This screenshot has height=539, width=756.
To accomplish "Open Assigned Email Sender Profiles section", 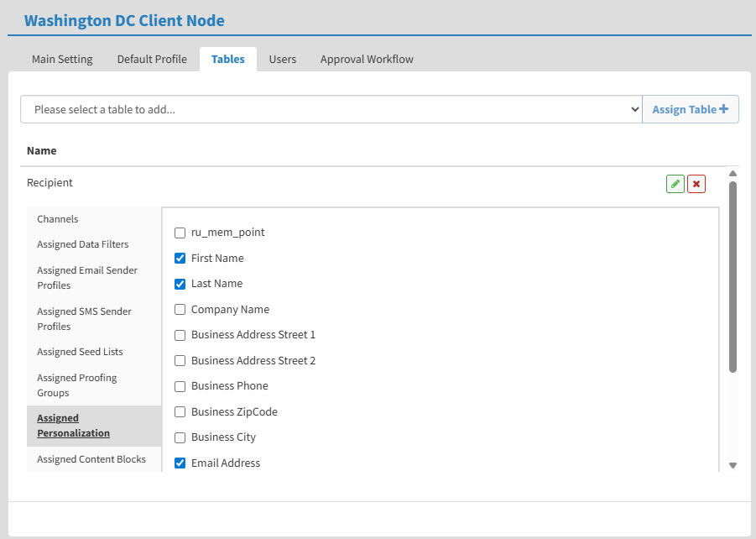I will pos(87,278).
